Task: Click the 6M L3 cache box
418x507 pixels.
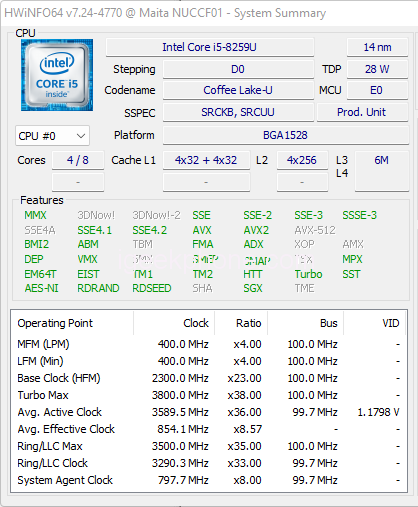Action: click(382, 171)
